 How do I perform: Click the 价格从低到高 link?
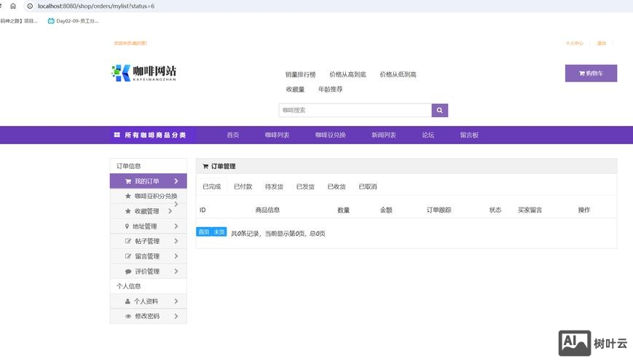pyautogui.click(x=398, y=74)
